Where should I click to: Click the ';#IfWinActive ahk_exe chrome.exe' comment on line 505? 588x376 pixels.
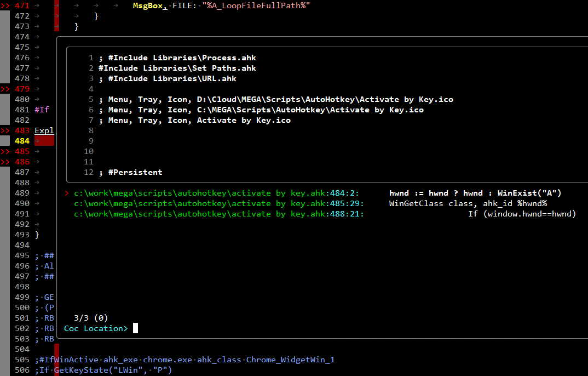(185, 360)
